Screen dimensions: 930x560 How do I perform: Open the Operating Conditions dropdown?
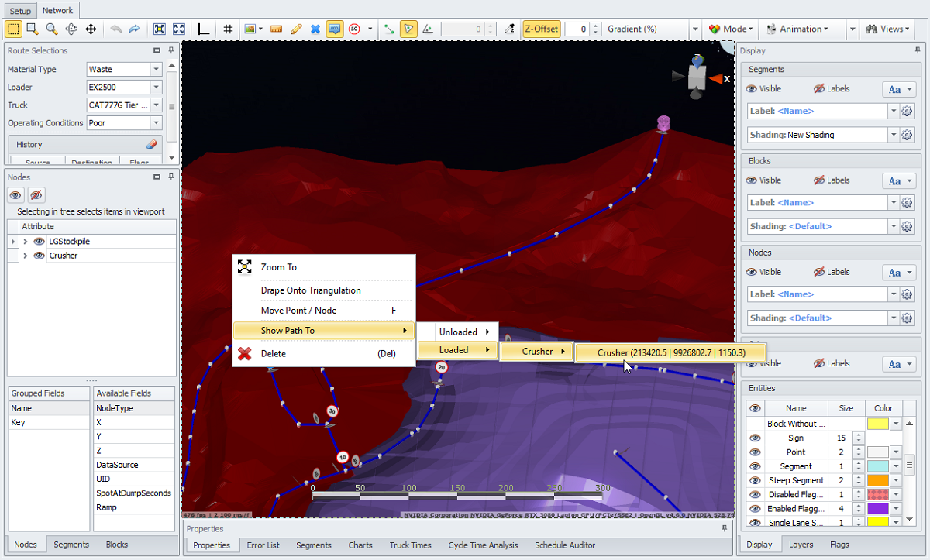coord(156,123)
